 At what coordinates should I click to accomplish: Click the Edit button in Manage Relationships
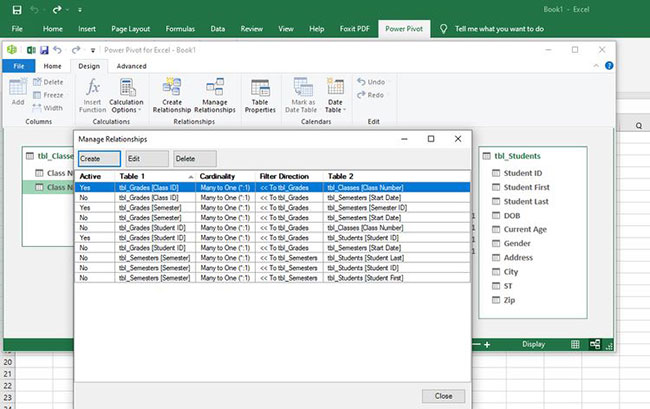click(x=145, y=158)
